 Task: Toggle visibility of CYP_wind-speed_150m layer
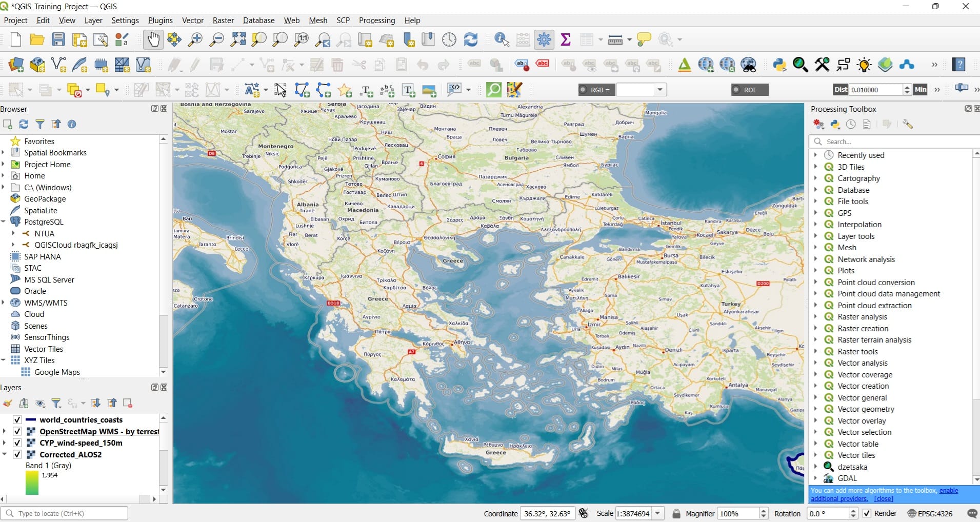(x=17, y=443)
